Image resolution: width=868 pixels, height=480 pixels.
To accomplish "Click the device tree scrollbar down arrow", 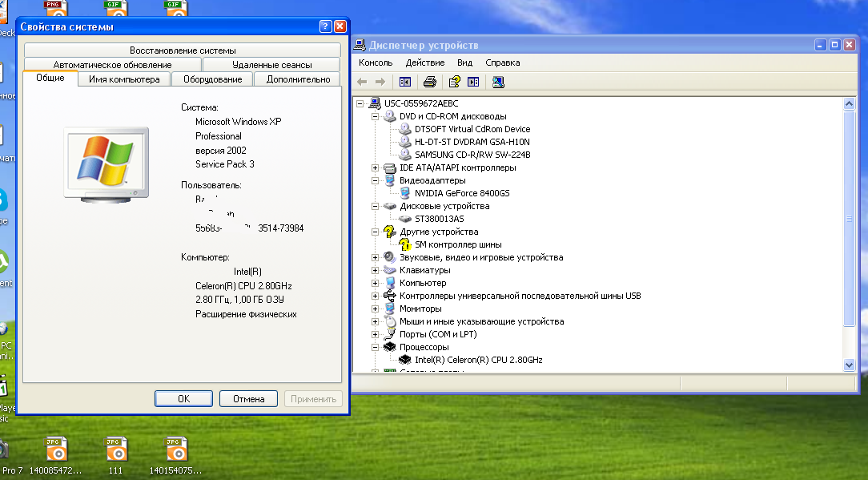I will pyautogui.click(x=850, y=365).
